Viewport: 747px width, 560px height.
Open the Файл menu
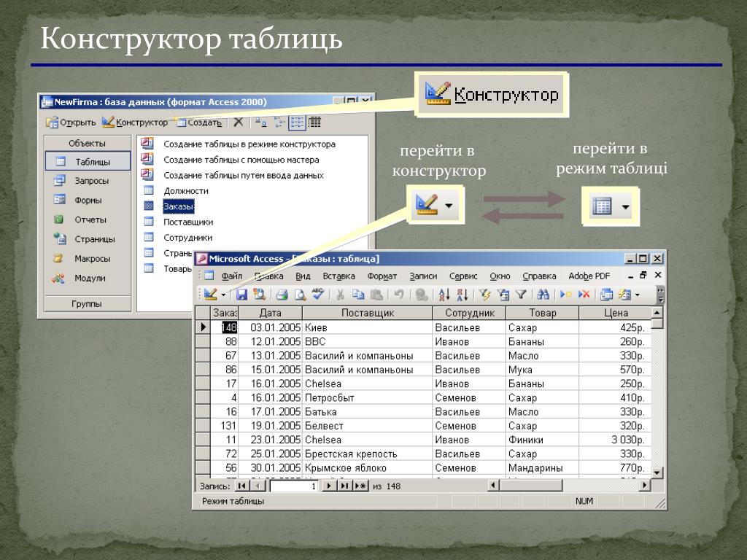[x=232, y=276]
